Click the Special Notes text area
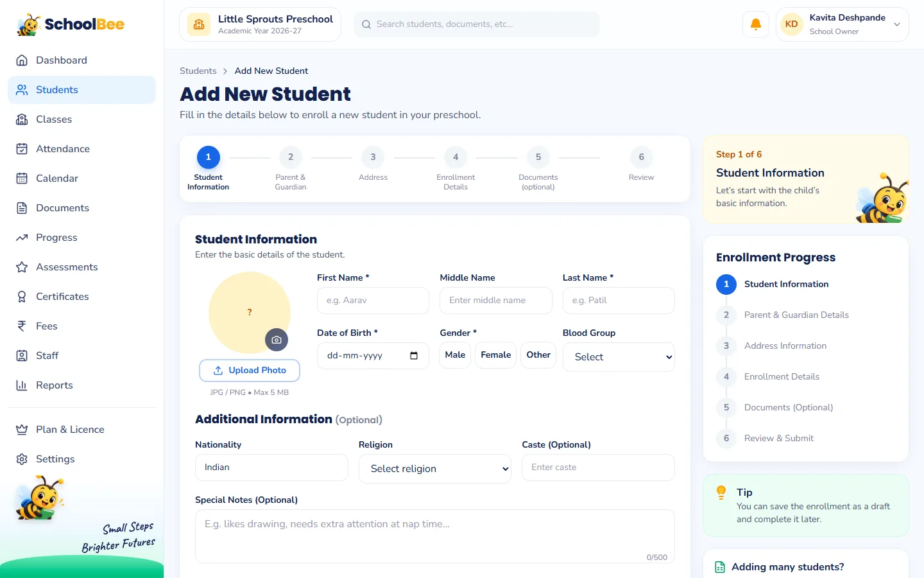 (x=435, y=536)
